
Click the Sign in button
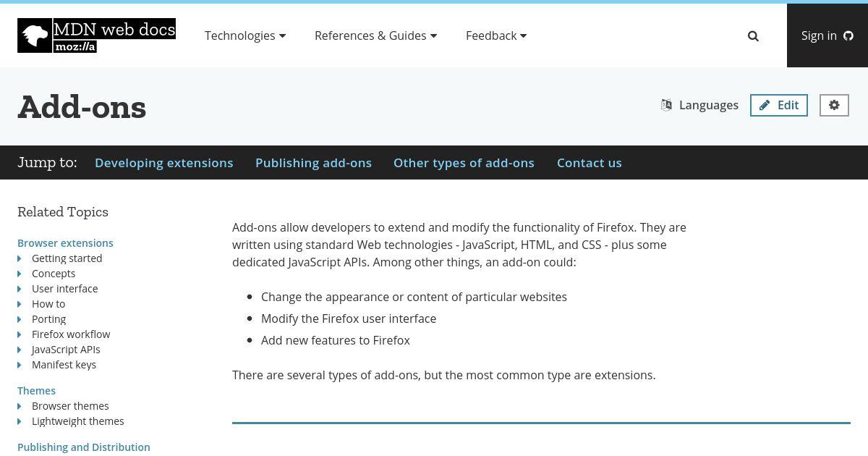point(827,35)
